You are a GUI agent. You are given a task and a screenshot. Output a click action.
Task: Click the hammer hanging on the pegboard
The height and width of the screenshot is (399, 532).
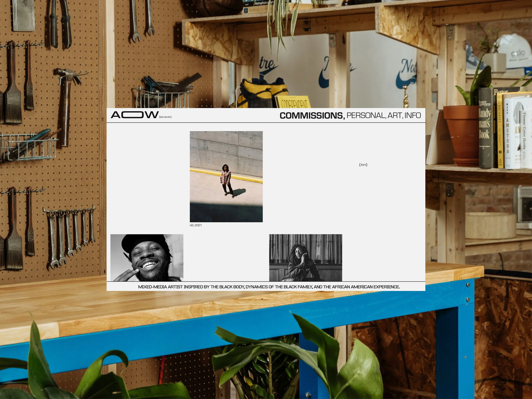click(x=65, y=106)
